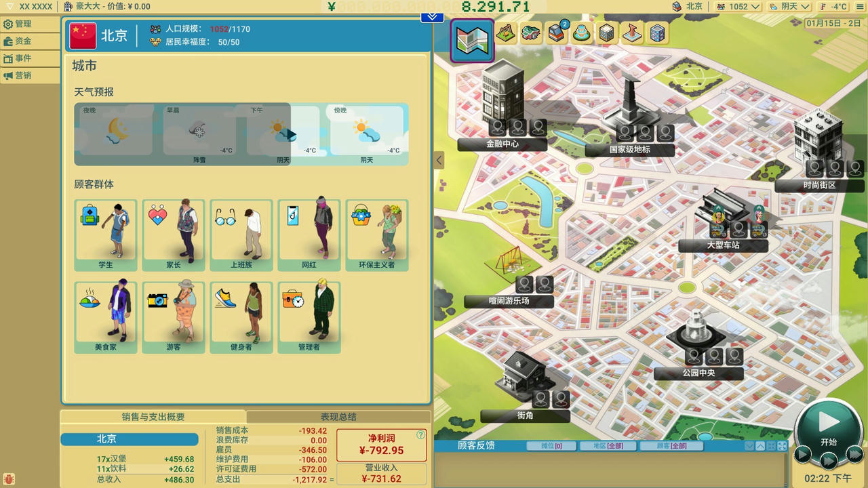This screenshot has width=868, height=488.
Task: Click the 游客 tourist customer card
Action: [x=174, y=317]
